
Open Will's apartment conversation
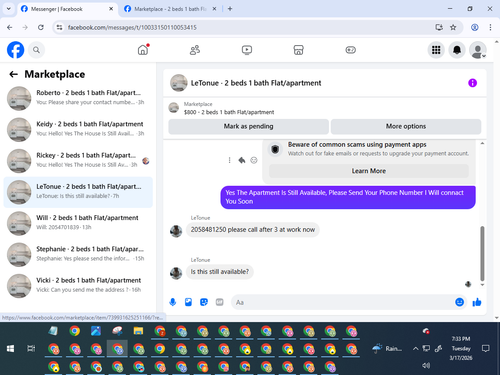(78, 223)
